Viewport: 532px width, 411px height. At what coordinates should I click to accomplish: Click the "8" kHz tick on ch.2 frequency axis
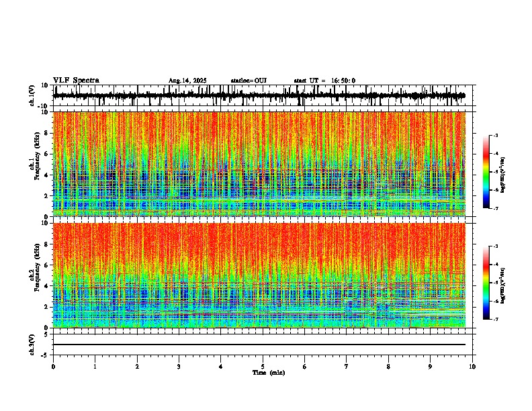coord(46,244)
